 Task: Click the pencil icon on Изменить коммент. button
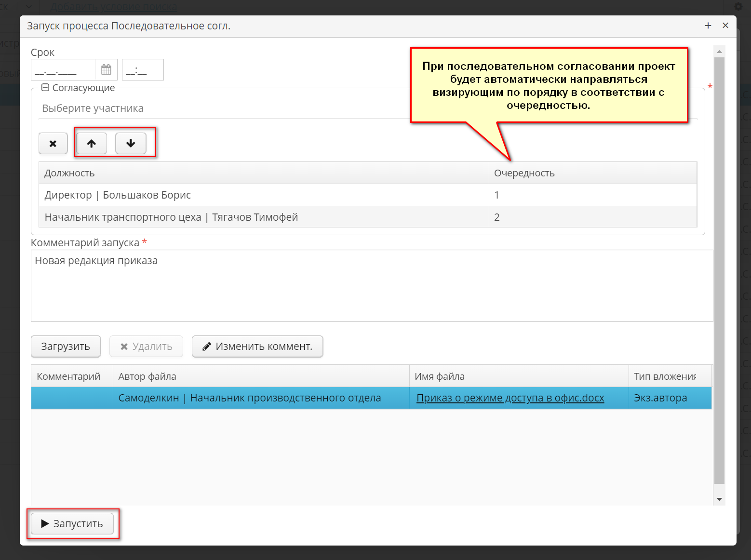point(207,346)
